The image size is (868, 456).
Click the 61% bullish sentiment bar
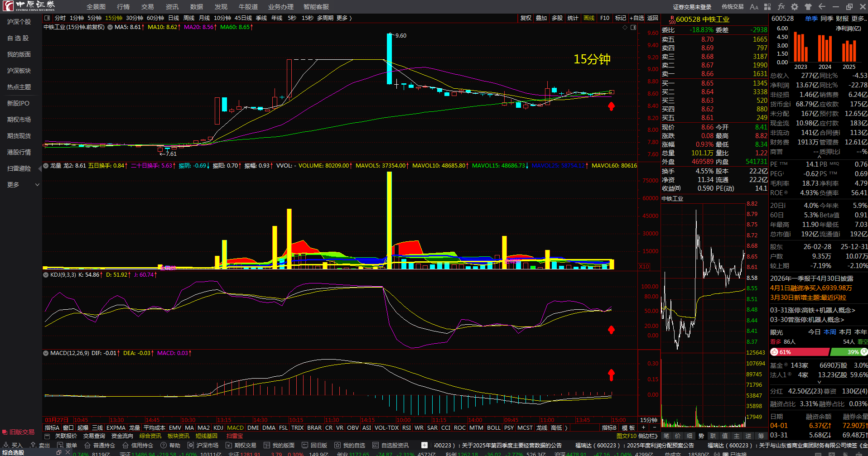(800, 352)
